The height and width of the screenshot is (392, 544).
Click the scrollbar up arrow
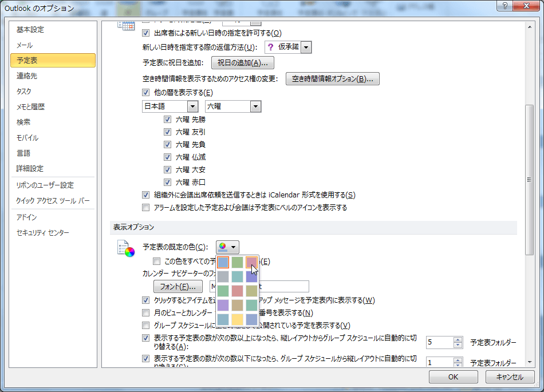pos(530,27)
